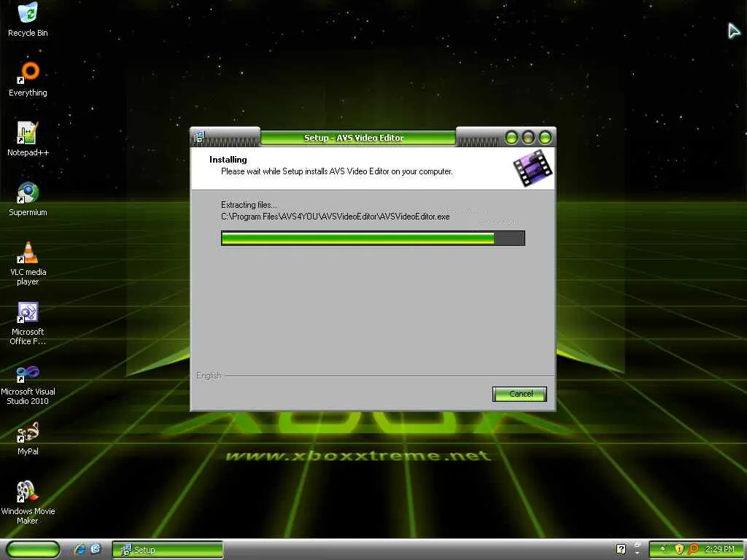The width and height of the screenshot is (747, 560).
Task: Click the Everything magnifier tray icon
Action: [693, 549]
